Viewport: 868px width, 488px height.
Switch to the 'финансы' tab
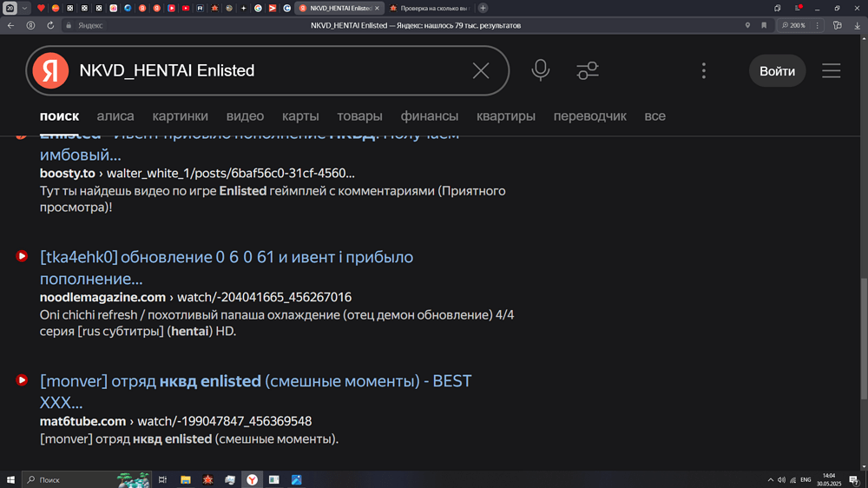[x=430, y=116]
